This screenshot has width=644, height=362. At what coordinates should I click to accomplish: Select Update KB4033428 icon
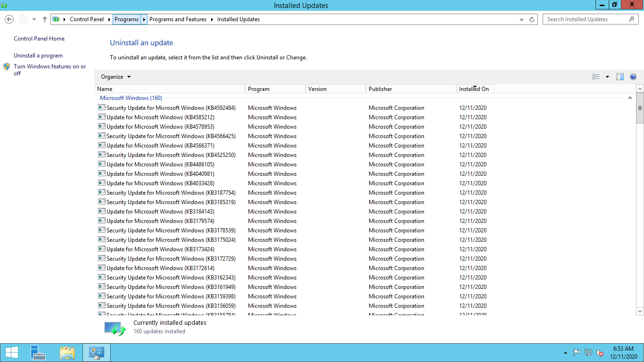(101, 183)
